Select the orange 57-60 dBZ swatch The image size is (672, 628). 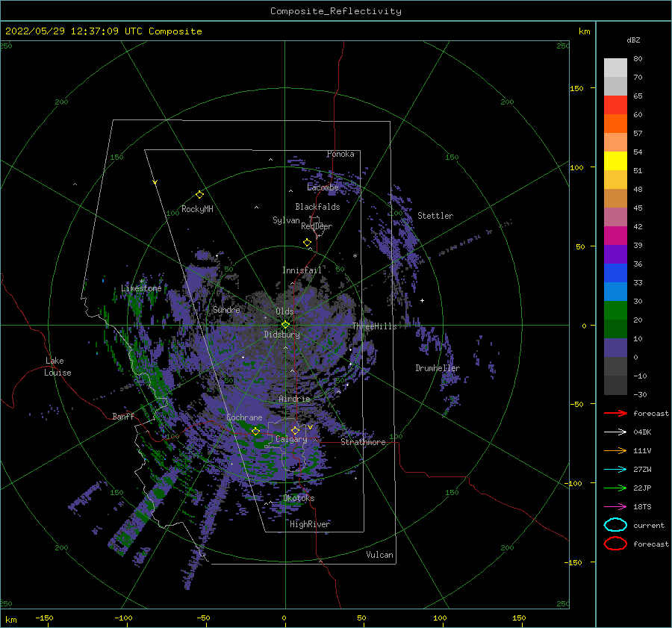click(615, 124)
